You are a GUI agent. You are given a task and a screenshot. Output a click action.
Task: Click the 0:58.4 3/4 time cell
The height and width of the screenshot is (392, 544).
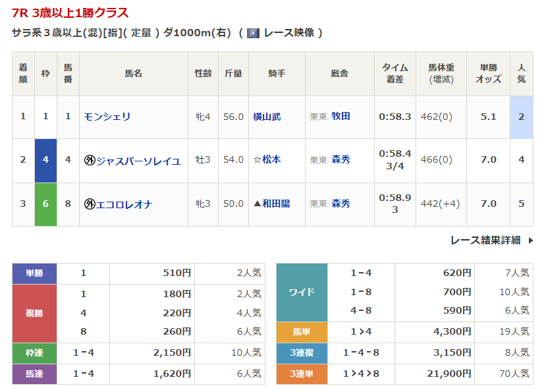point(395,160)
